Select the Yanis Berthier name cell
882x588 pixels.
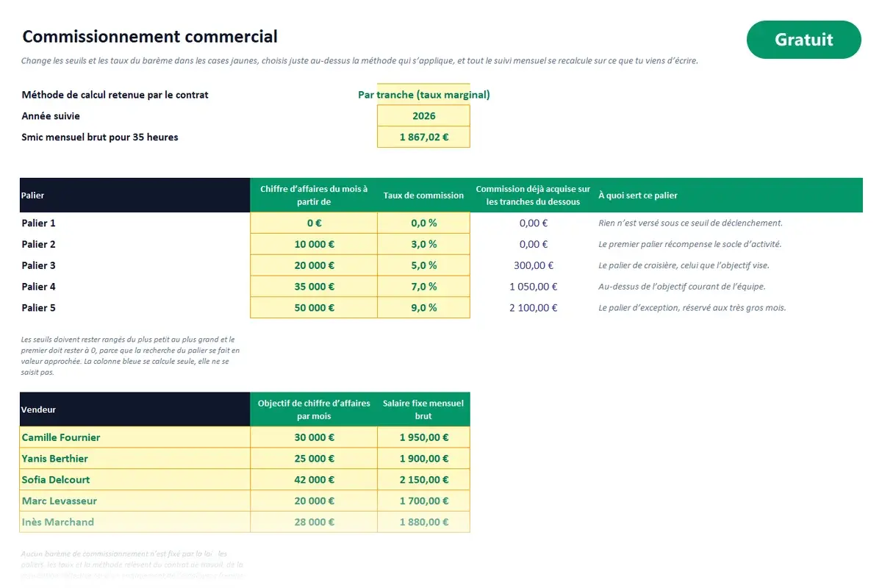(135, 459)
